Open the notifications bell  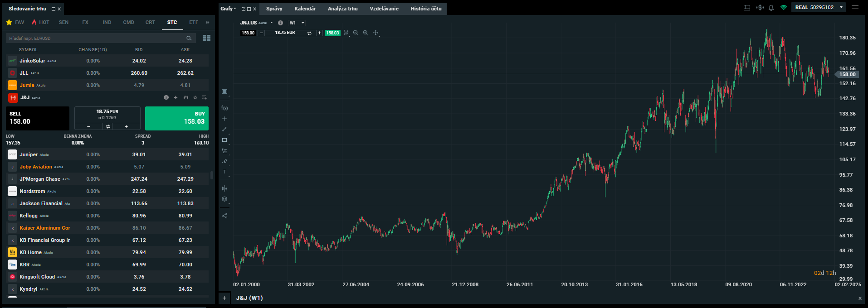click(x=771, y=8)
